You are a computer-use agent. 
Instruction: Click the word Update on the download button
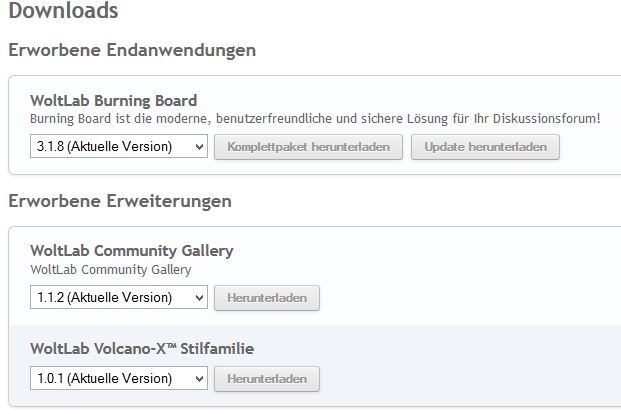(x=444, y=147)
